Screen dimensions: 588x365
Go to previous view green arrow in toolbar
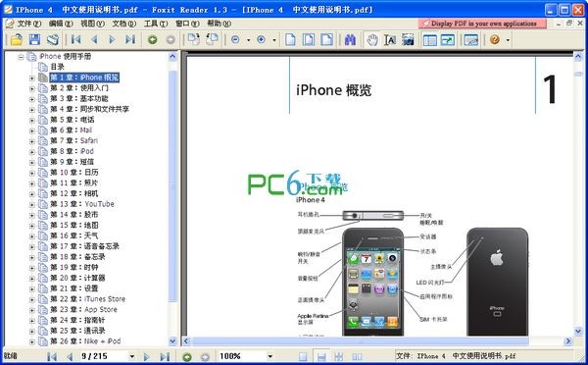pos(152,39)
